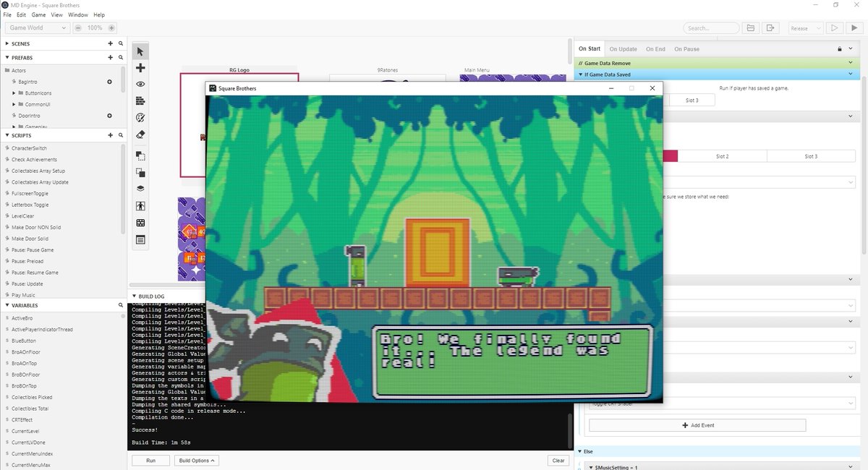The height and width of the screenshot is (470, 868).
Task: Click the layers icon in the toolbar
Action: 140,188
